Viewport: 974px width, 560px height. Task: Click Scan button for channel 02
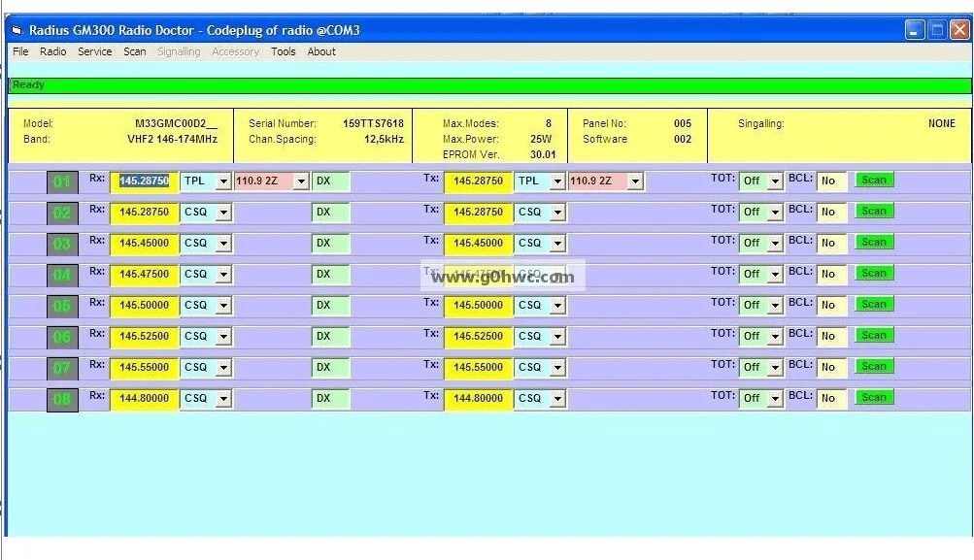coord(874,211)
